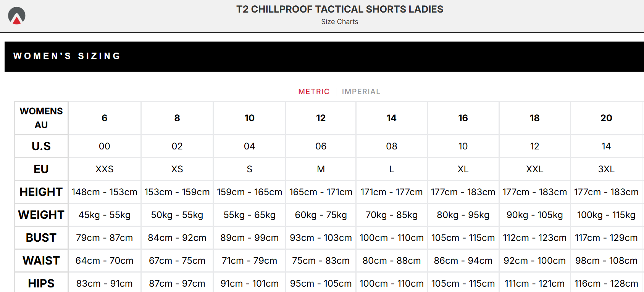
Task: Click the WAIST row label
Action: click(x=41, y=261)
